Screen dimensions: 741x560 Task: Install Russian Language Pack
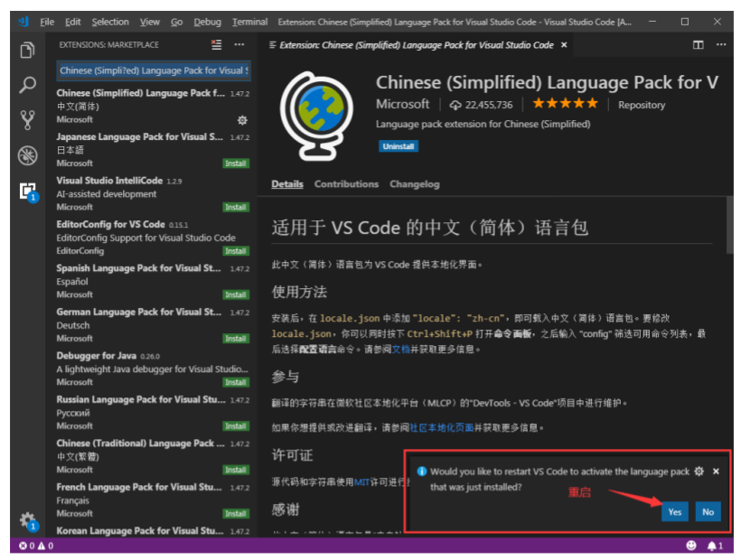coord(235,426)
